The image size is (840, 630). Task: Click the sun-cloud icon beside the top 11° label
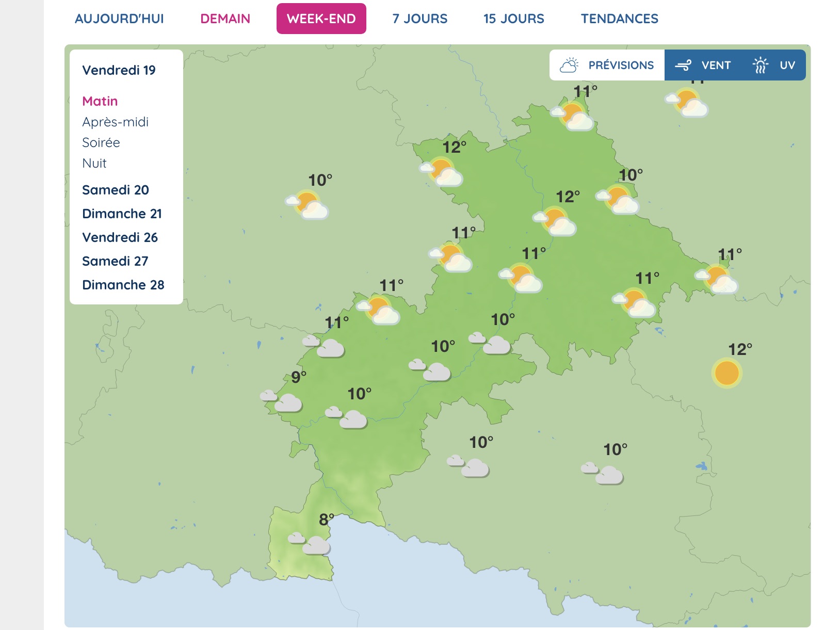[x=572, y=116]
